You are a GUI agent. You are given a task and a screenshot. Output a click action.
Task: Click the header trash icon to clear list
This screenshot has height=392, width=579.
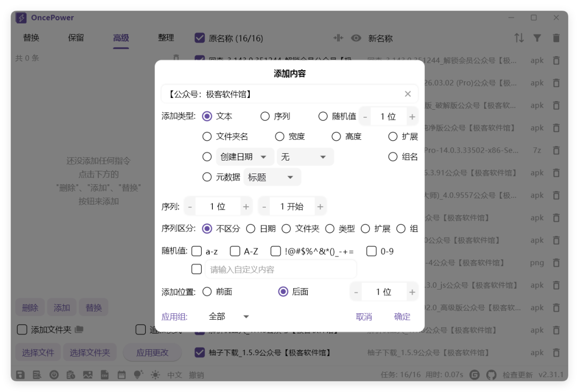pyautogui.click(x=556, y=38)
